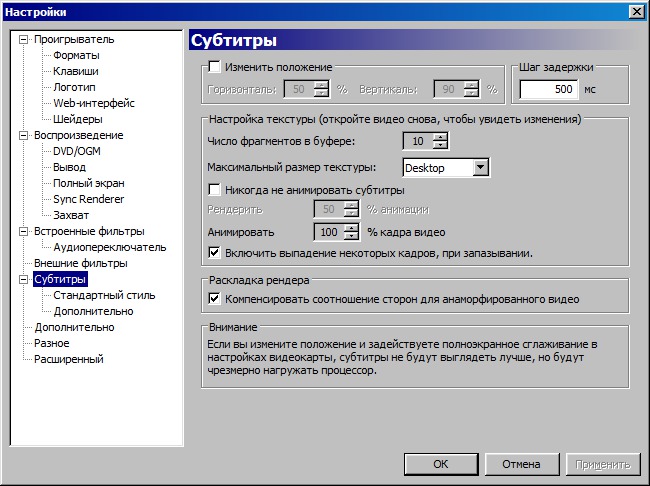Increase Число фрагментов в буфере with up arrow

[x=440, y=137]
